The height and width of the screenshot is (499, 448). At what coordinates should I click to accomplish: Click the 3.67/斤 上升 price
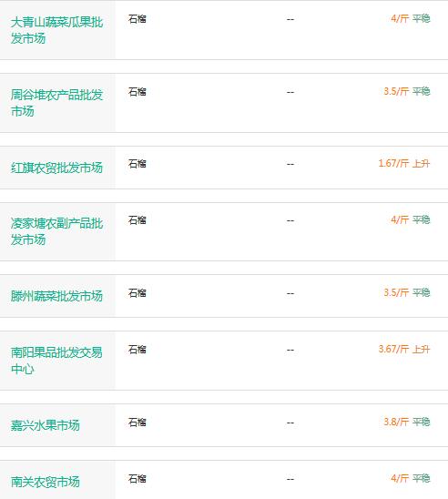[404, 349]
